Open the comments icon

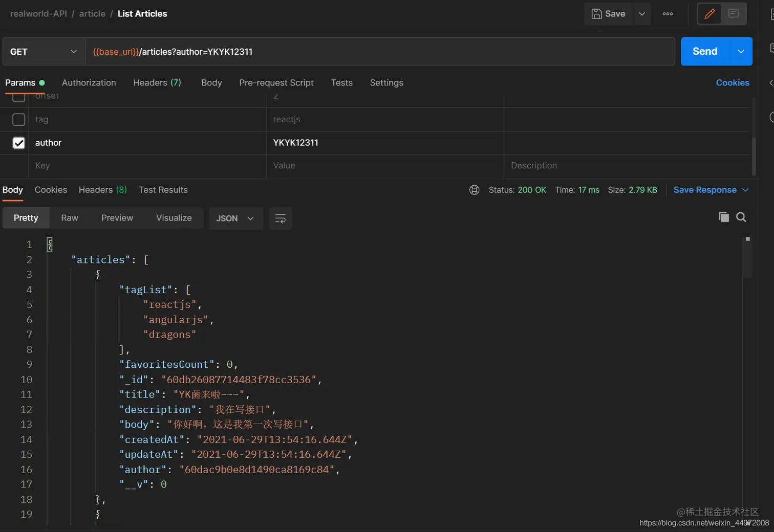pos(734,14)
